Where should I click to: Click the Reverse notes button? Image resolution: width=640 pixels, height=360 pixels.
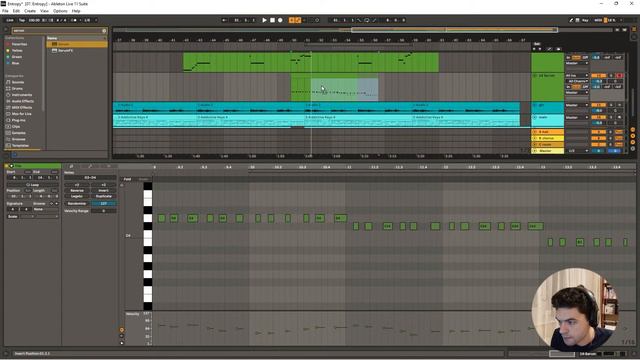77,191
